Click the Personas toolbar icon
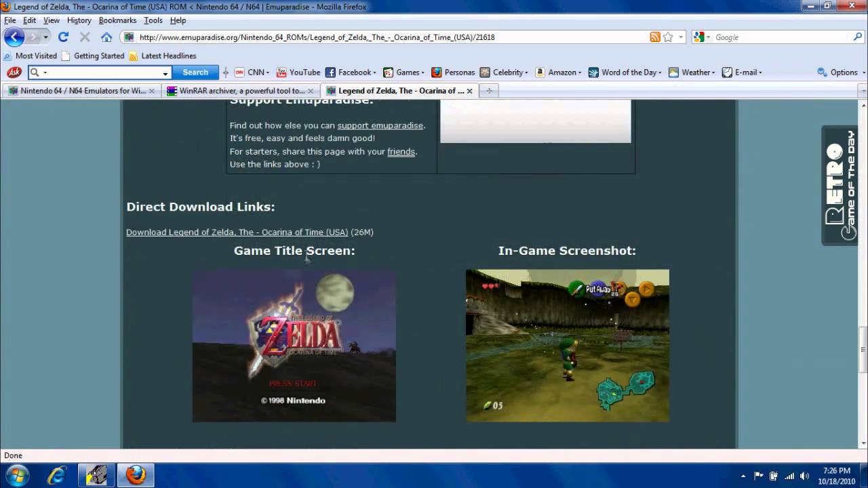The image size is (868, 488). point(453,73)
